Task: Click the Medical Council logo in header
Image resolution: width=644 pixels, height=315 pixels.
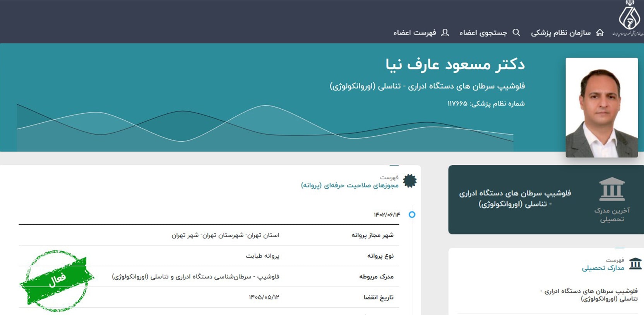Action: click(x=629, y=19)
